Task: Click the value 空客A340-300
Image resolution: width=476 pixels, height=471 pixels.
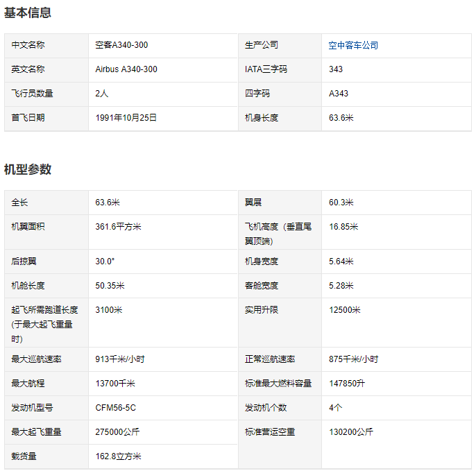Action: pyautogui.click(x=121, y=45)
